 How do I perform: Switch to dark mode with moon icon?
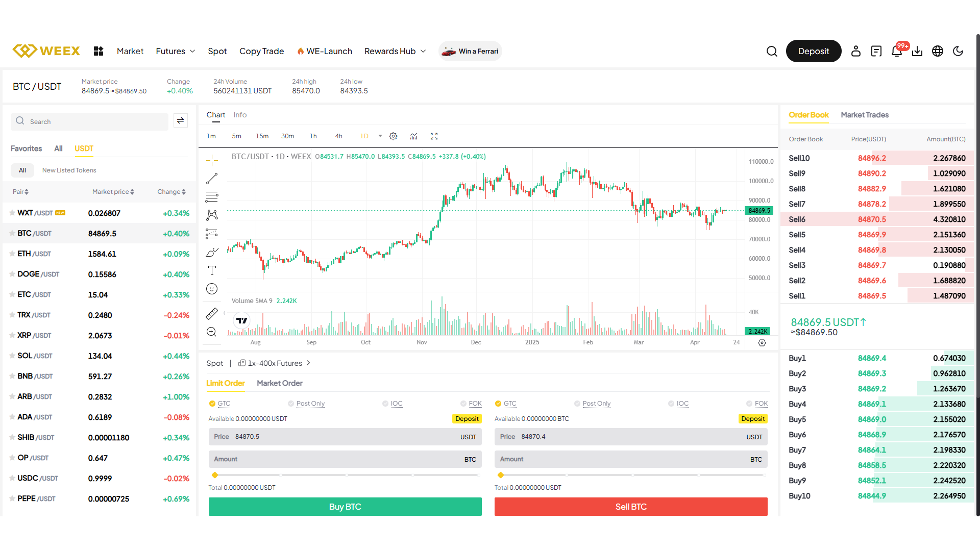[958, 51]
